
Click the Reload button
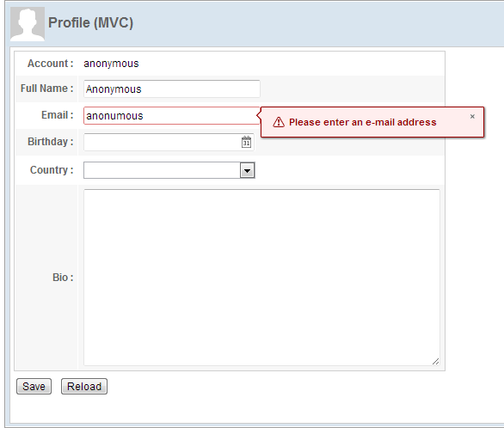pos(84,386)
